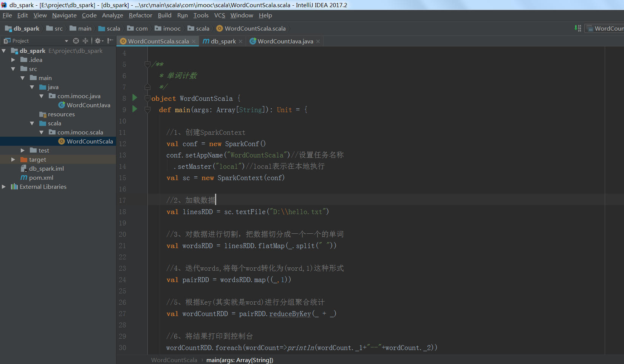Expand the External Libraries node

coord(3,187)
